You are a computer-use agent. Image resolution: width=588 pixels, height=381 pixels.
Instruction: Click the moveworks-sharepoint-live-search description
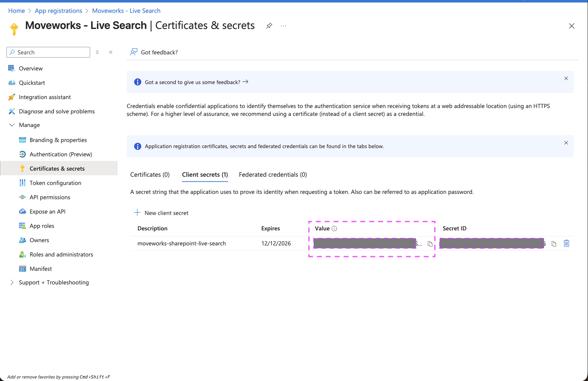pyautogui.click(x=182, y=243)
